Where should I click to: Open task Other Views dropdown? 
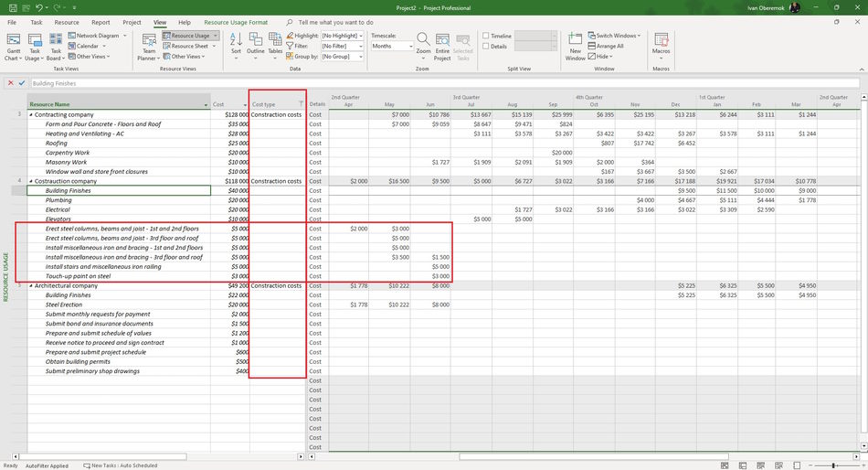click(90, 56)
